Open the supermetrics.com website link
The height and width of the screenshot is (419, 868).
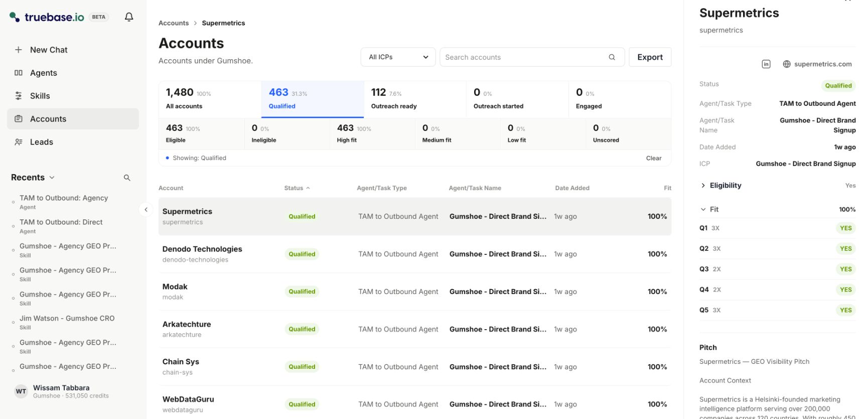coord(823,64)
